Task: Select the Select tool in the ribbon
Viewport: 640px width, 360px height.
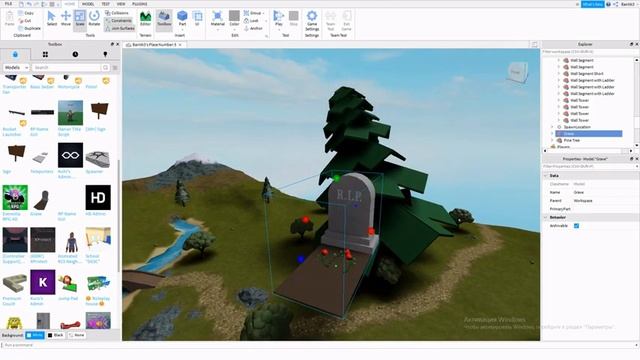Action: 51,19
